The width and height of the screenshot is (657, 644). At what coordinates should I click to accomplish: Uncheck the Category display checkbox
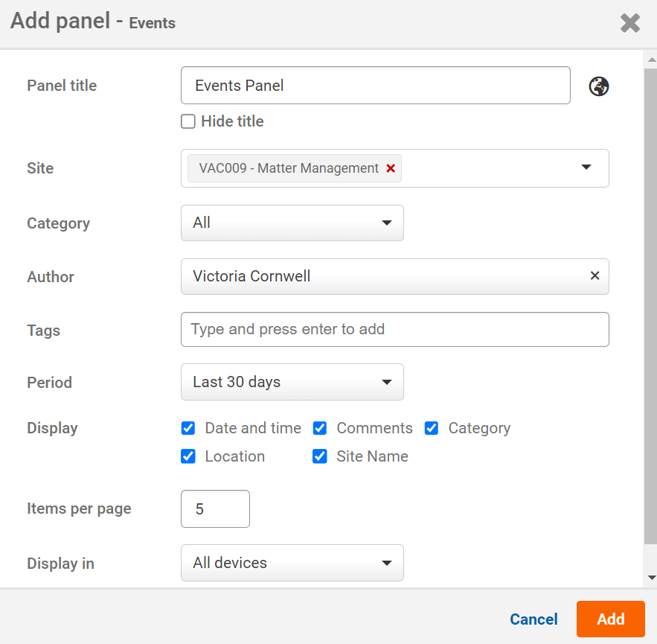tap(432, 428)
